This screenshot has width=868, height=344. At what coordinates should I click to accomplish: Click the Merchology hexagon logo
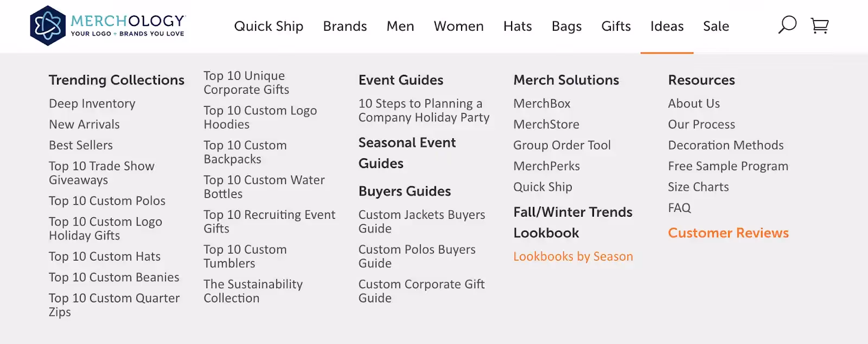[48, 25]
